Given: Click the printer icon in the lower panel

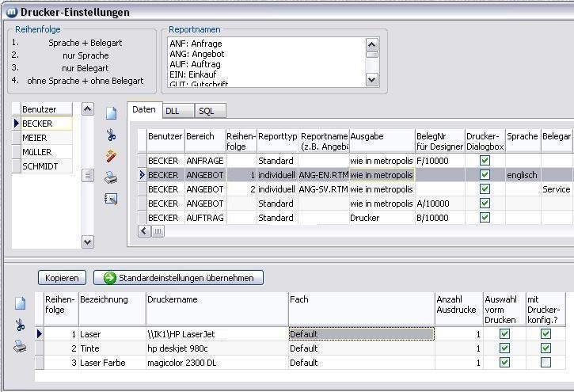Looking at the screenshot, I should pos(20,345).
